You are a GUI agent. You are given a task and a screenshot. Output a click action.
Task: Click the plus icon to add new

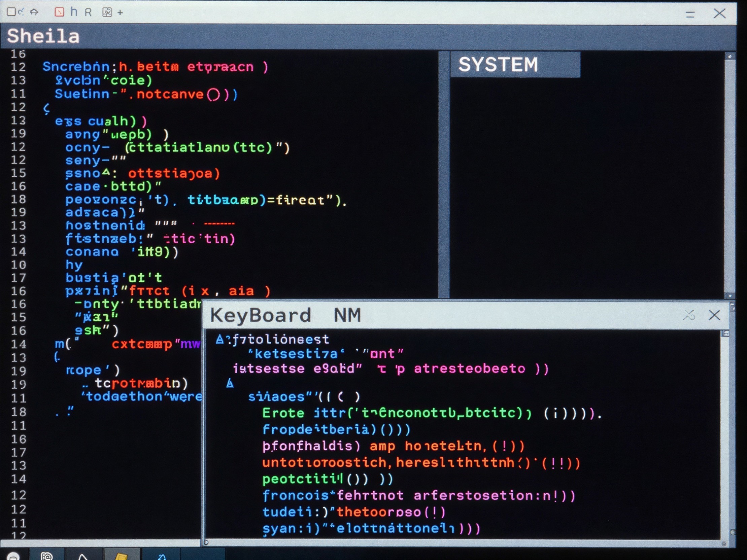(x=120, y=13)
